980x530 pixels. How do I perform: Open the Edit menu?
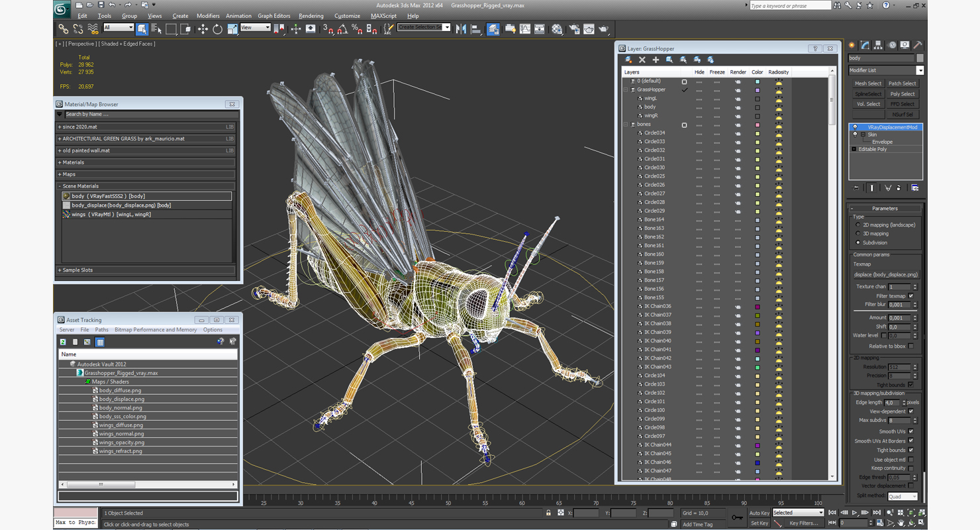point(82,16)
